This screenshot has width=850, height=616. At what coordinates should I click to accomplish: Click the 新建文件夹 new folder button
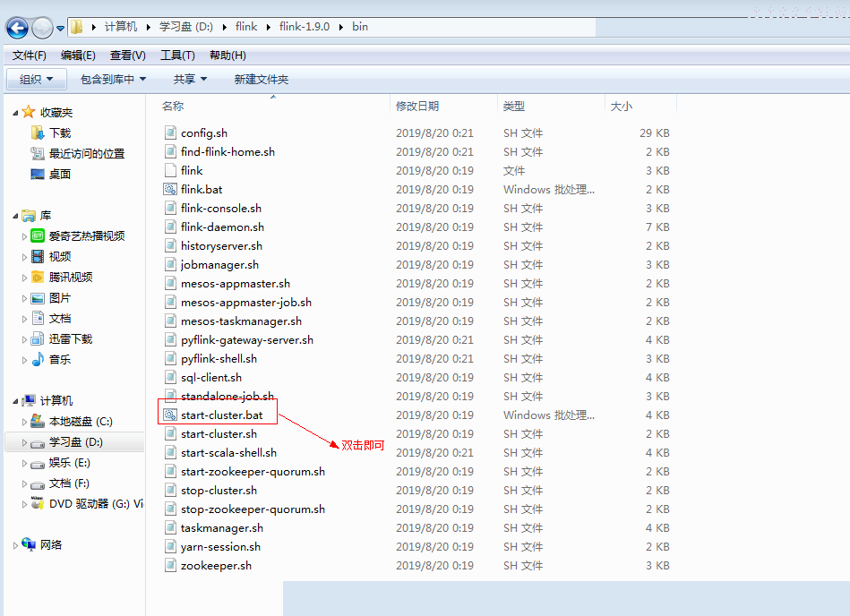(261, 79)
